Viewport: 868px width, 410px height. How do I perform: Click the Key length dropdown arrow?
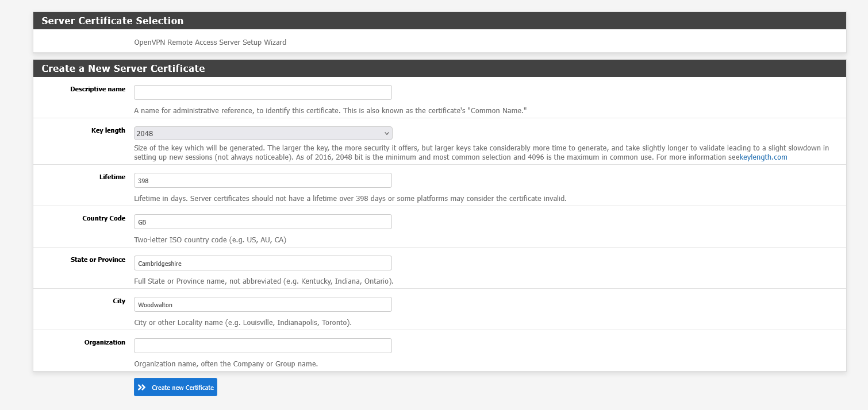tap(387, 133)
